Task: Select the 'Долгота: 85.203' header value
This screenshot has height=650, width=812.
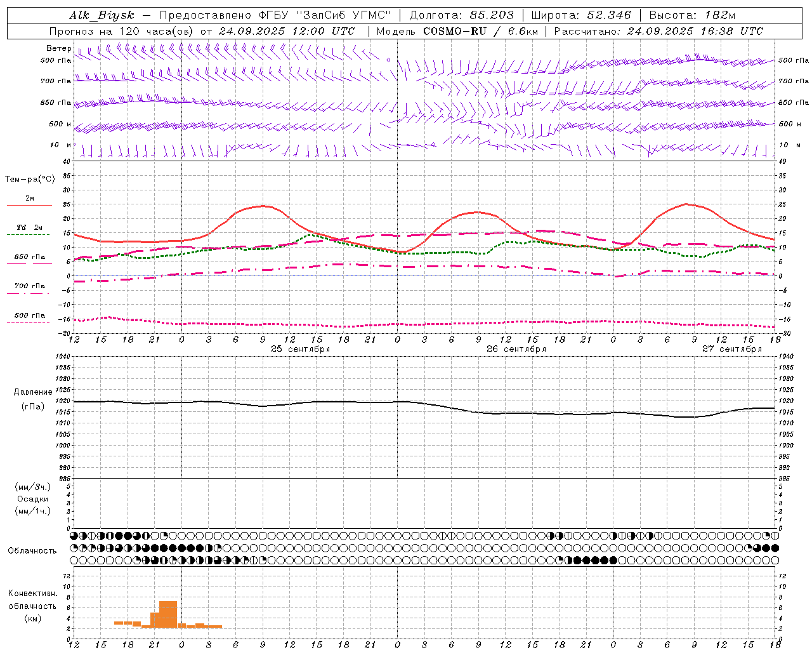Action: (x=462, y=15)
